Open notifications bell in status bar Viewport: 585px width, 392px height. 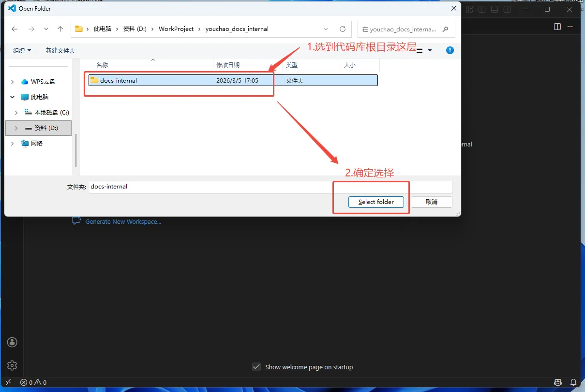point(573,382)
